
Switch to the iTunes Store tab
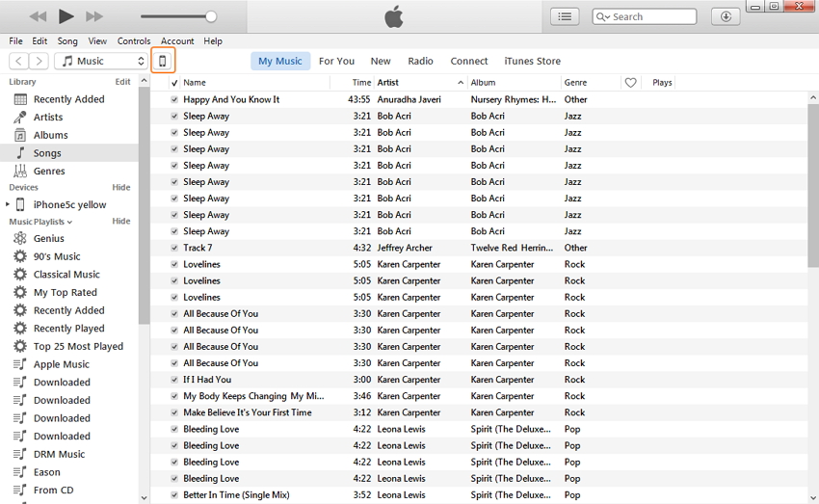coord(532,61)
